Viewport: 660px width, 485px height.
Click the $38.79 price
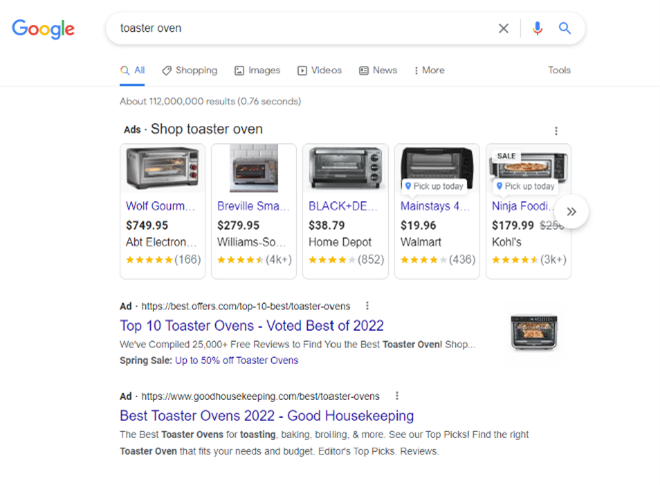327,225
